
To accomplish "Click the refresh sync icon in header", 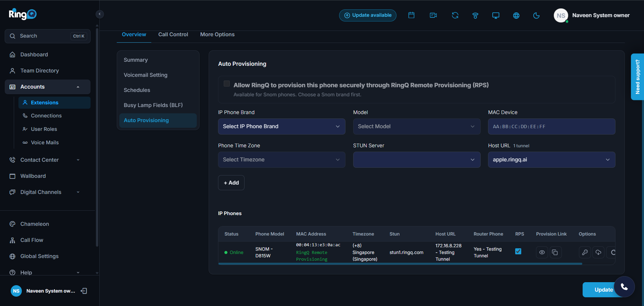I will [x=455, y=15].
